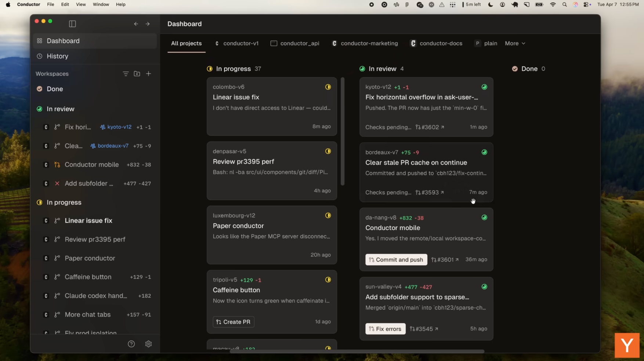The height and width of the screenshot is (361, 644).
Task: Switch to All projects tab
Action: point(186,43)
